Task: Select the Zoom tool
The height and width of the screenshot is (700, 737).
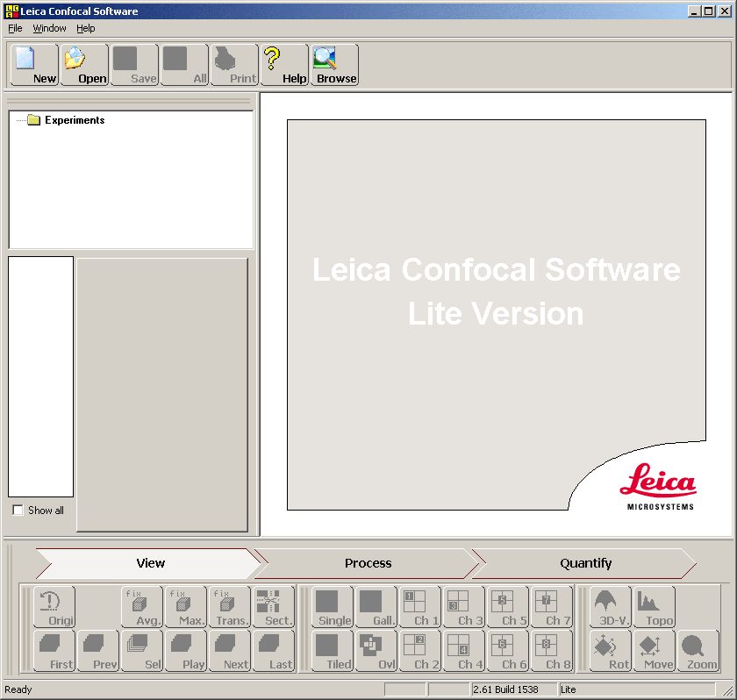Action: click(698, 651)
